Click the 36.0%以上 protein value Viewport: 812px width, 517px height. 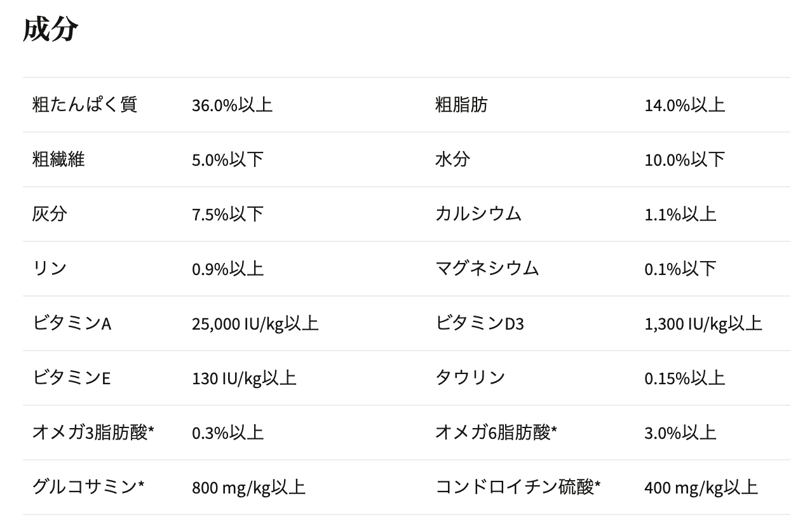(232, 105)
